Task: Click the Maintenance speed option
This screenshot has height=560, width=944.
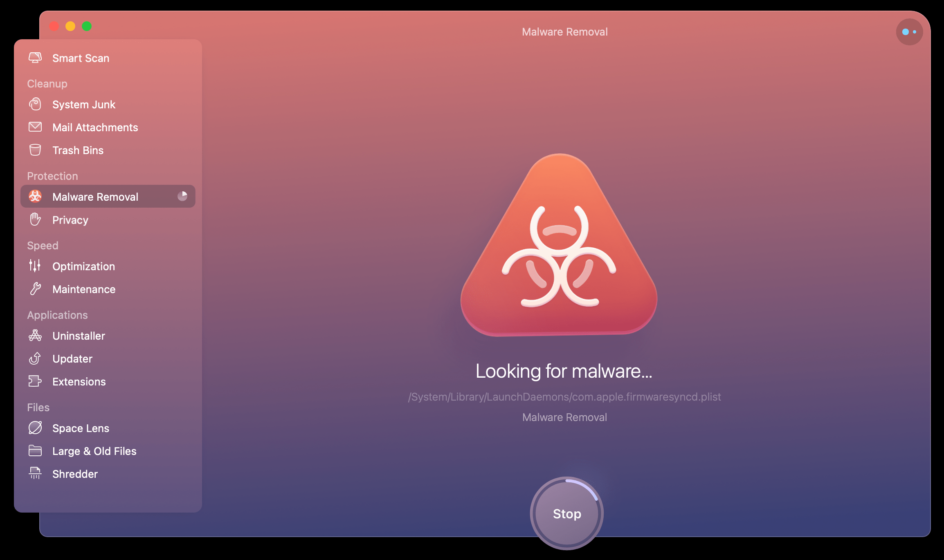Action: [85, 289]
